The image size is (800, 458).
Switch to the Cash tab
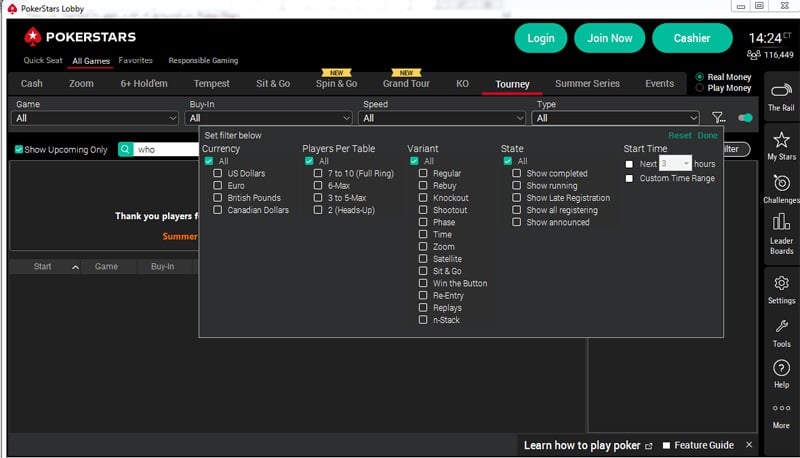pos(32,84)
